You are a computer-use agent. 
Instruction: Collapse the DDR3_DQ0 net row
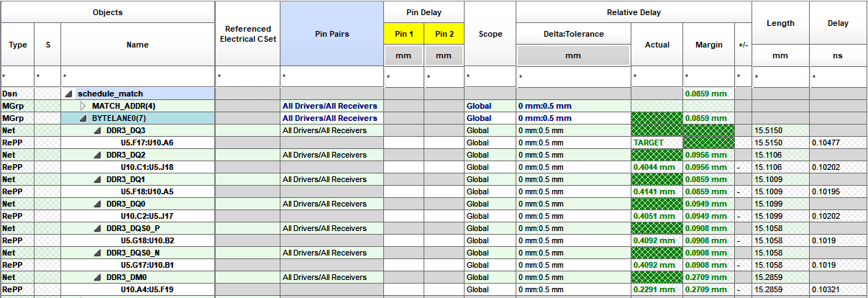[x=98, y=204]
